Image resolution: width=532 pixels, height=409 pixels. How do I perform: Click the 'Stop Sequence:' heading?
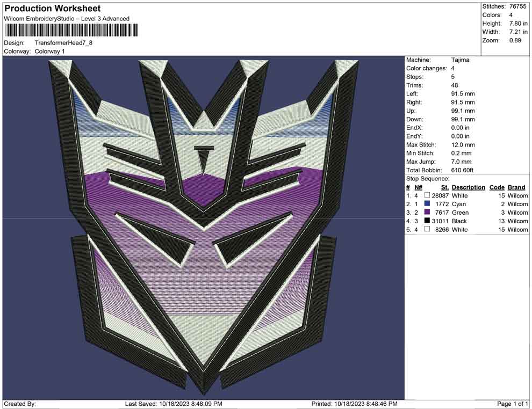point(428,179)
